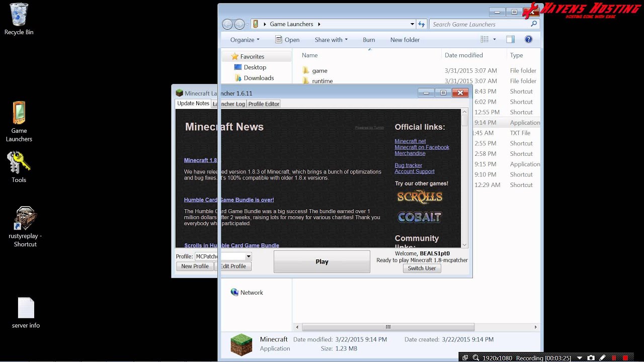Switch to the Profile Editor tab

tap(264, 104)
